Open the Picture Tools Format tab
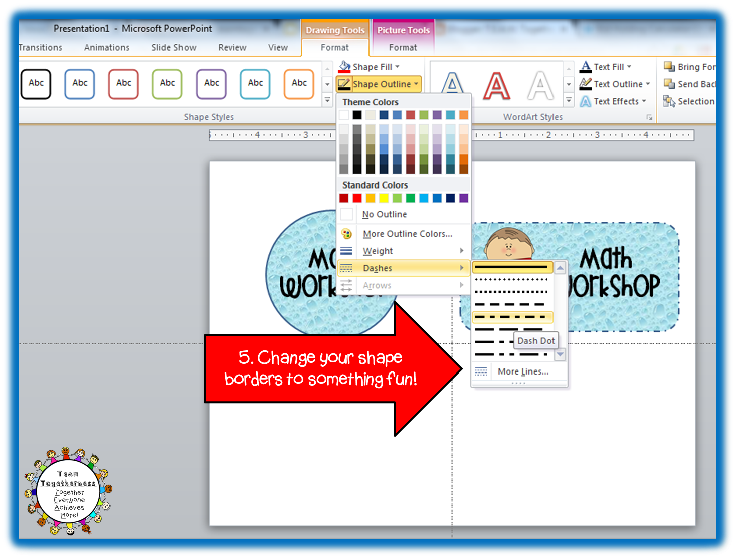This screenshot has width=737, height=560. click(403, 47)
